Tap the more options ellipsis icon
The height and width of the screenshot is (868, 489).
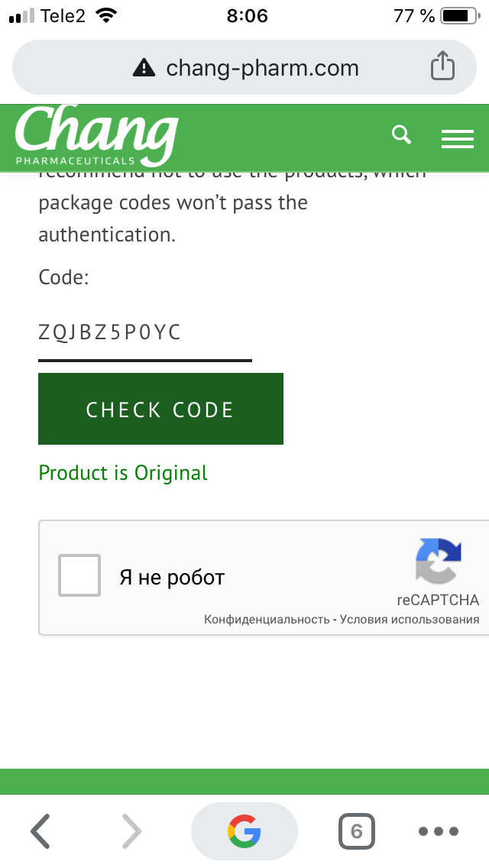coord(438,831)
